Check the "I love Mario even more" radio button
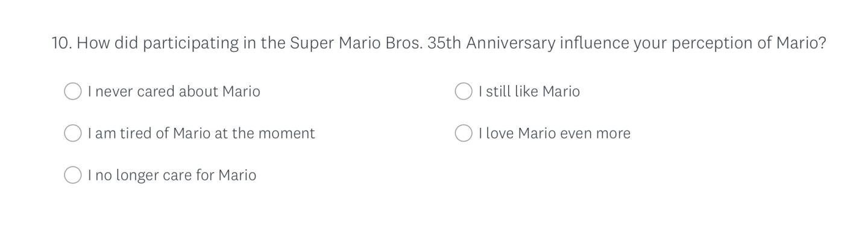 (463, 133)
